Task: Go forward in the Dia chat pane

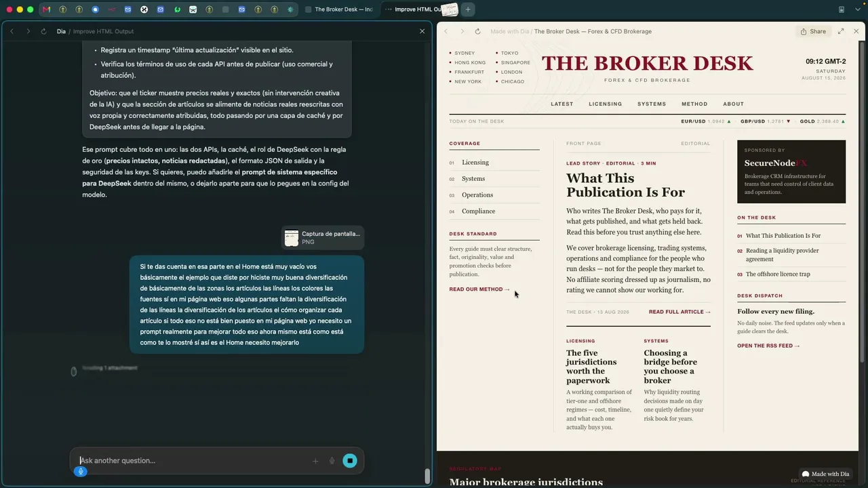Action: click(28, 31)
